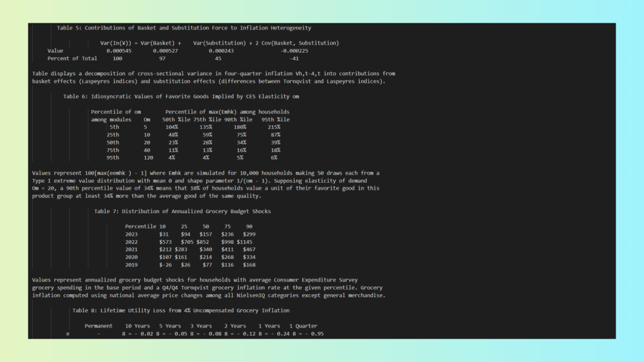The image size is (644, 362).
Task: Click the 10 Years column header
Action: (138, 326)
